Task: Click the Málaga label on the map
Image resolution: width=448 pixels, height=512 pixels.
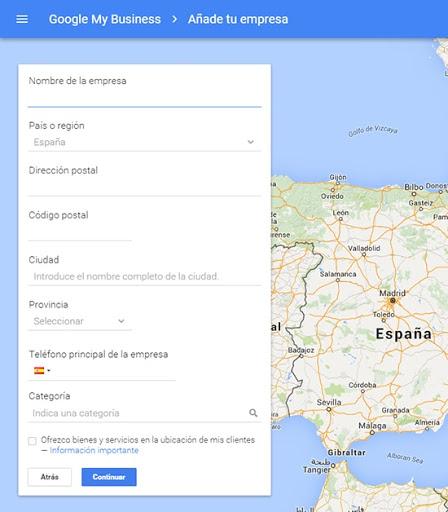Action: [x=372, y=426]
